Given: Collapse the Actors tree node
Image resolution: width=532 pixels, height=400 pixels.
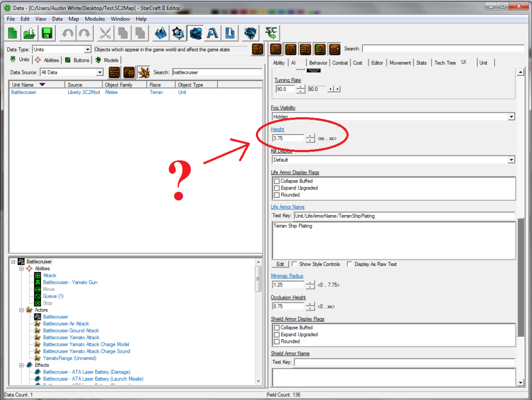Looking at the screenshot, I should click(x=21, y=310).
